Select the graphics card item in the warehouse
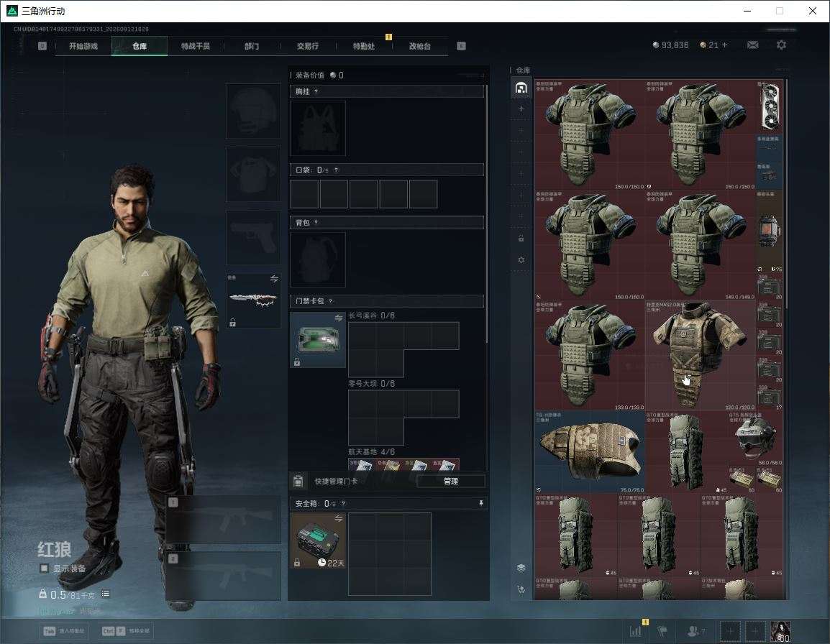This screenshot has height=644, width=830. [769, 107]
